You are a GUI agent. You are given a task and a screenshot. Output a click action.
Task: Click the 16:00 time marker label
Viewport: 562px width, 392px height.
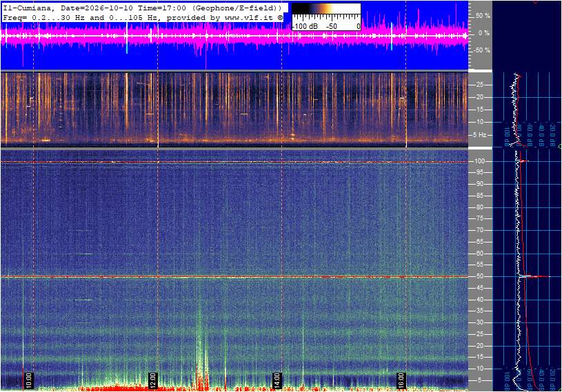[x=401, y=380]
